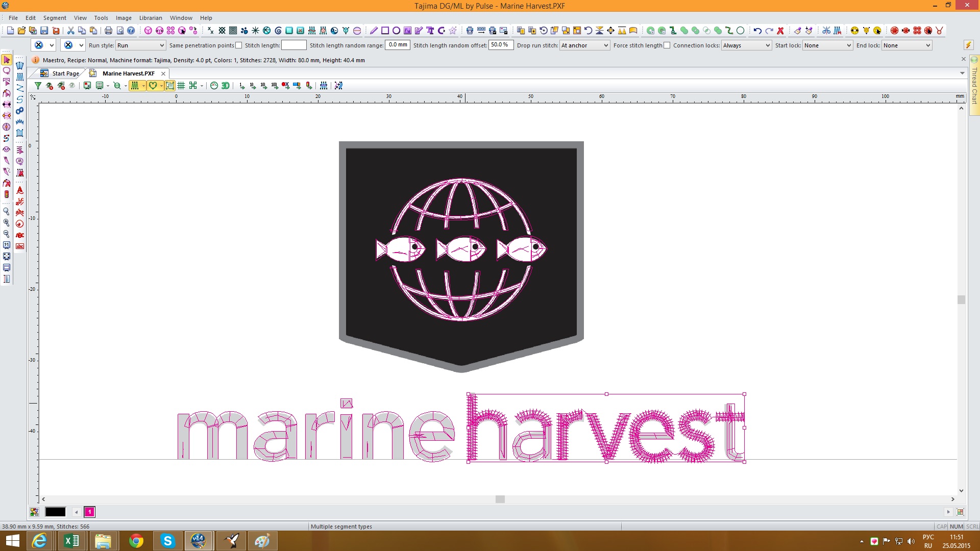This screenshot has height=551, width=980.
Task: Click the horizontal scrollbar thumb
Action: pos(500,499)
